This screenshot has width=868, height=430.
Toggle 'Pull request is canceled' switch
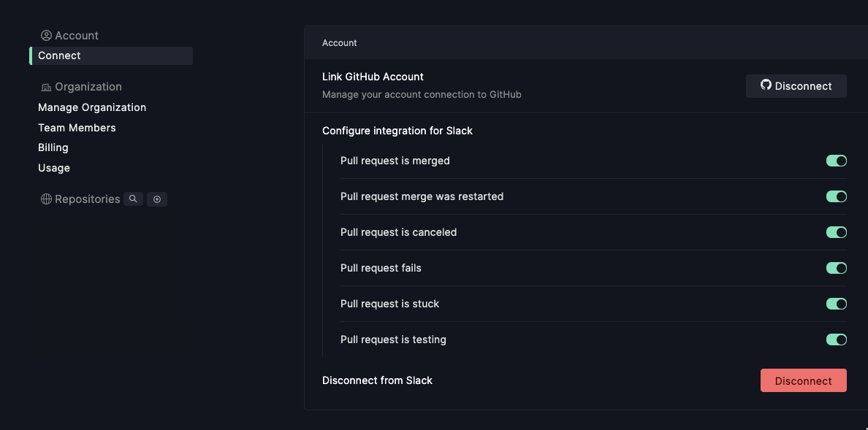coord(836,232)
